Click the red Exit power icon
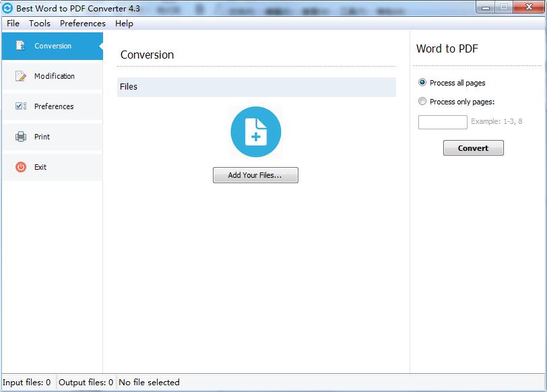Viewport: 547px width, 392px height. [x=21, y=167]
